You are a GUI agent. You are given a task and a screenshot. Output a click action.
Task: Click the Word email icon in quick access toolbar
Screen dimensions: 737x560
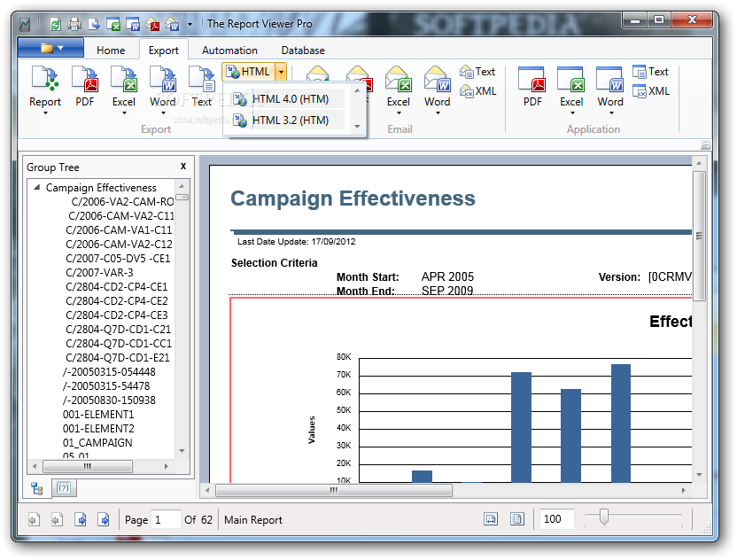(x=172, y=24)
